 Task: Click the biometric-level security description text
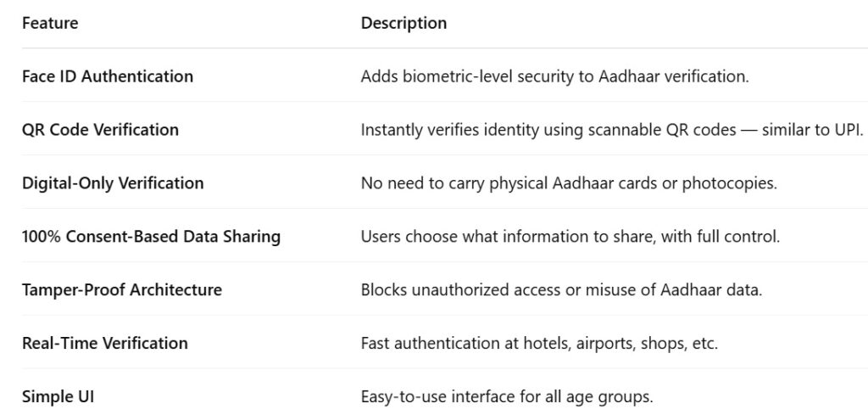(x=554, y=76)
